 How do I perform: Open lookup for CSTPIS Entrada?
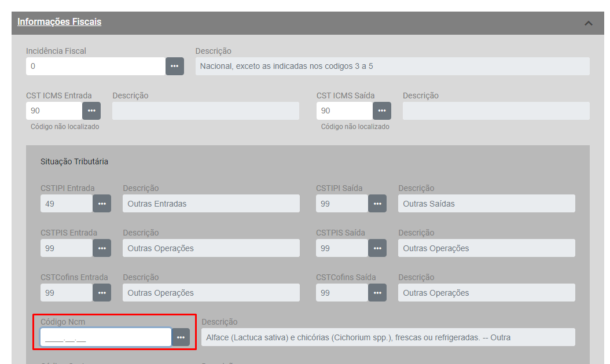click(x=102, y=248)
